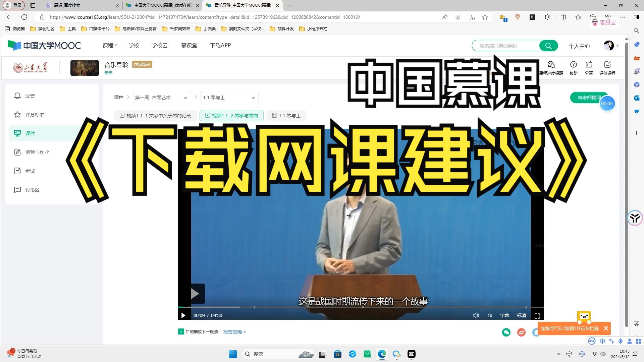Open Microsoft Store from taskbar

(x=337, y=354)
